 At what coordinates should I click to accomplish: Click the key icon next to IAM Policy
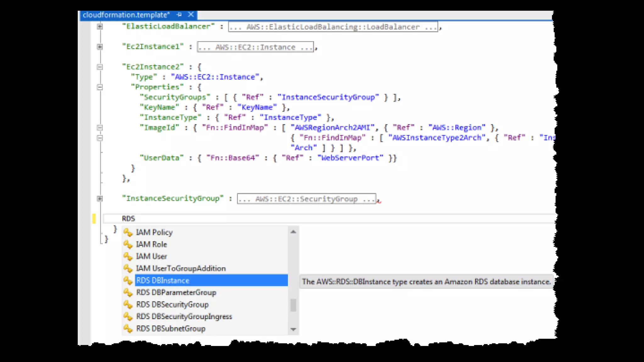pos(128,232)
